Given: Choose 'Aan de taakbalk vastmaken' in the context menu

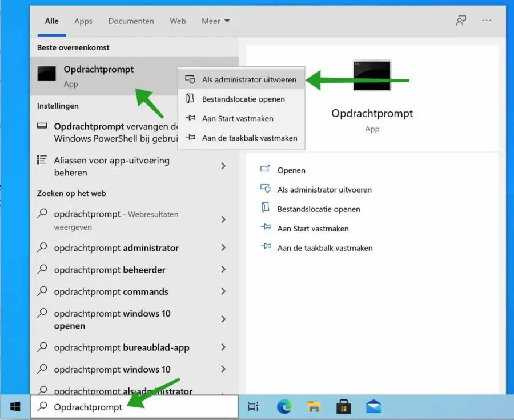Looking at the screenshot, I should click(x=241, y=138).
